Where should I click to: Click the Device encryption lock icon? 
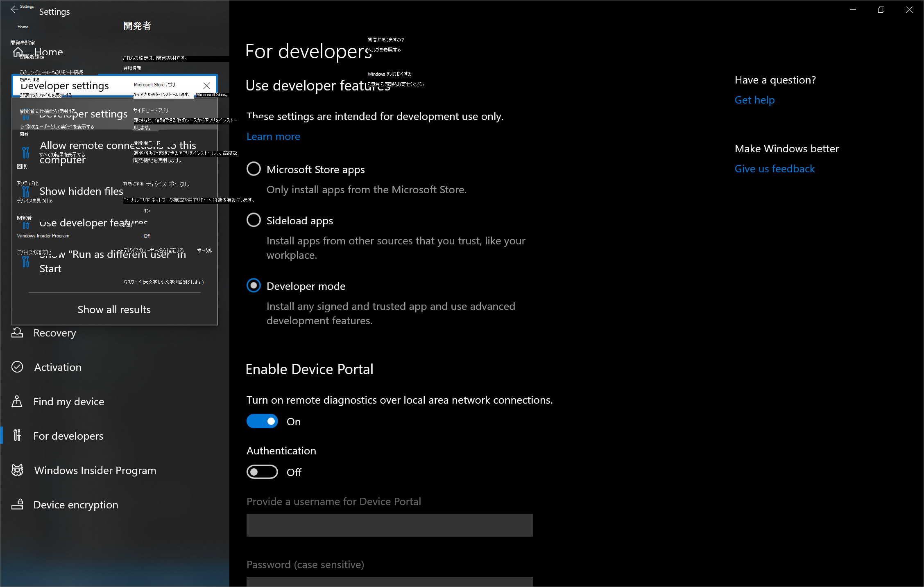click(17, 504)
